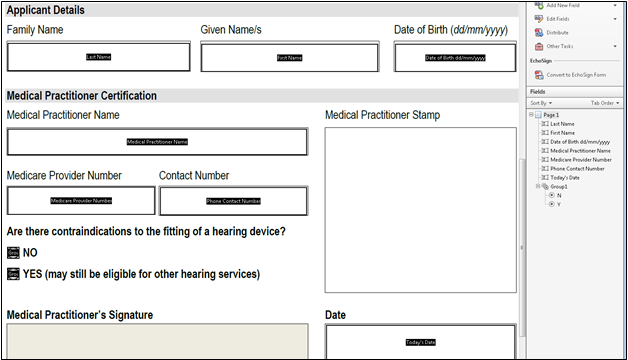The width and height of the screenshot is (628, 360).
Task: Click the text field icon beside Last Name
Action: [x=545, y=124]
